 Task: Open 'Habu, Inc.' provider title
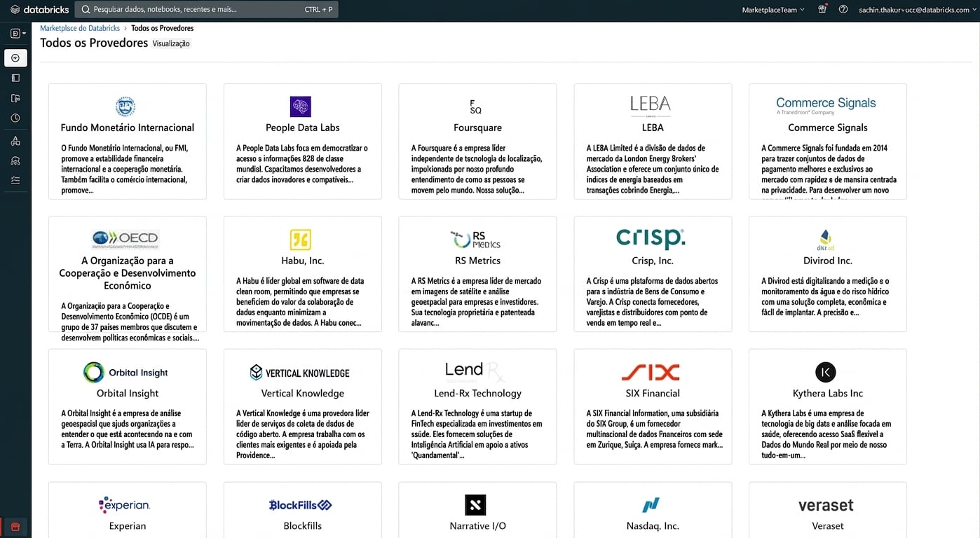302,261
